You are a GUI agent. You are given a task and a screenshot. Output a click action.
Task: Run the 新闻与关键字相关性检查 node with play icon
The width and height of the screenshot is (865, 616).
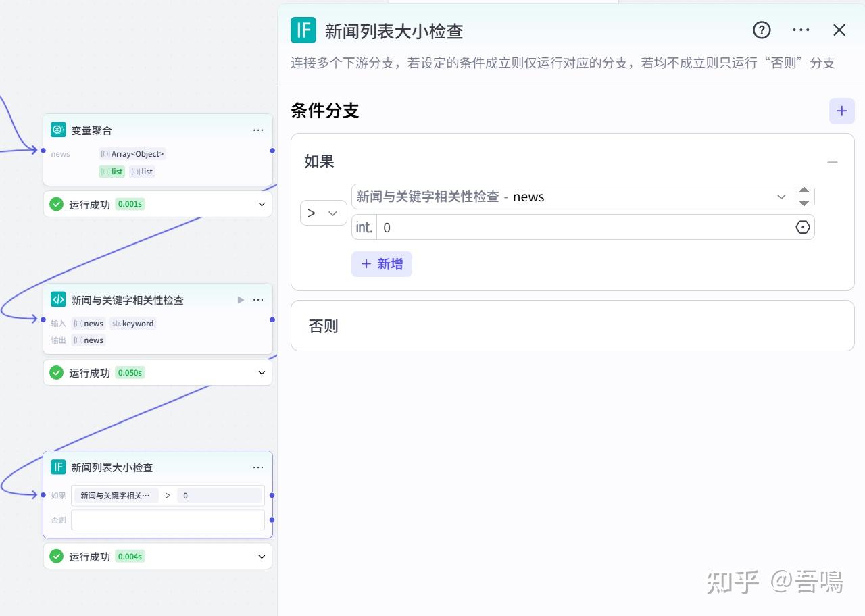coord(241,300)
